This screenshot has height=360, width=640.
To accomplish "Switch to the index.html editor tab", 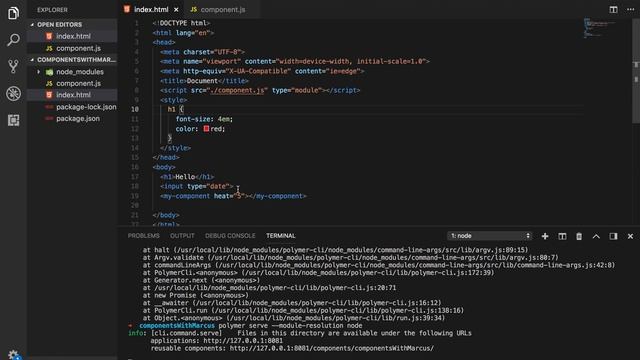I will [151, 9].
